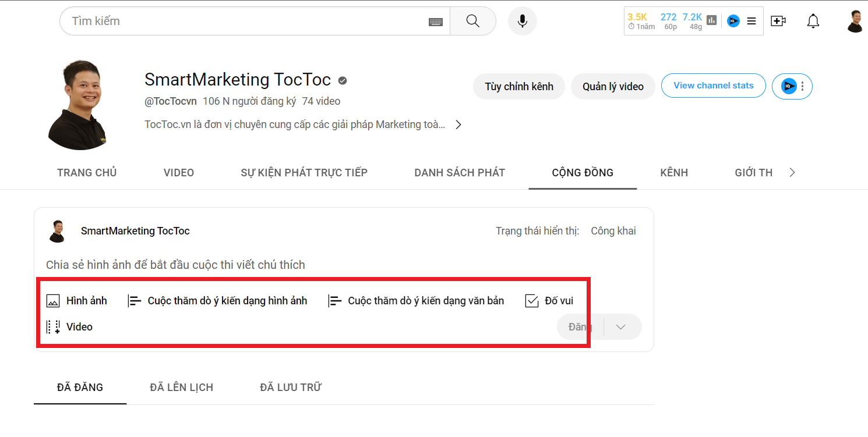Click the Tùy chỉnh kênh button
The image size is (868, 437).
pyautogui.click(x=518, y=87)
